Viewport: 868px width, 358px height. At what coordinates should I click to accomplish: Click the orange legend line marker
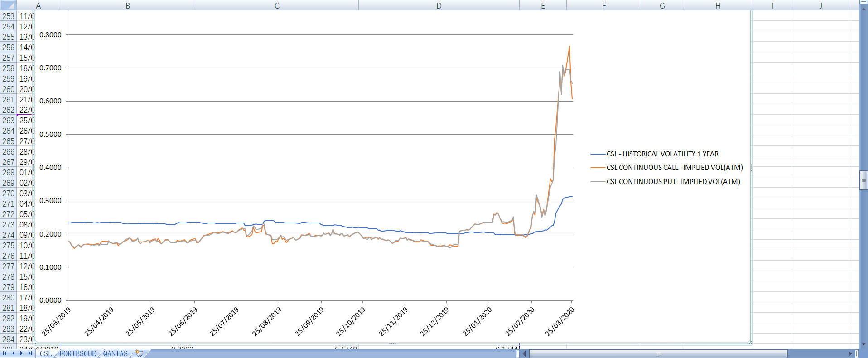(598, 168)
